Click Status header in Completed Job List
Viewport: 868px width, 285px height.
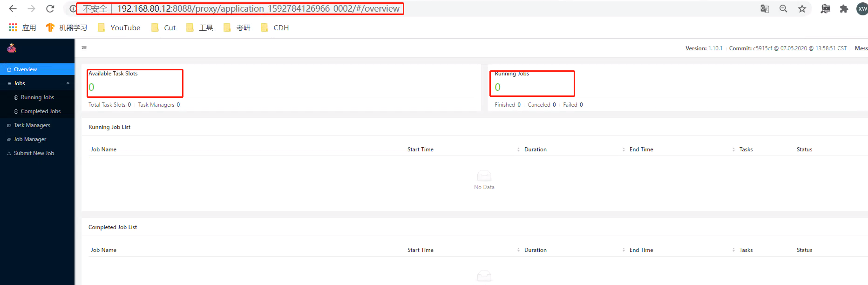pyautogui.click(x=804, y=250)
